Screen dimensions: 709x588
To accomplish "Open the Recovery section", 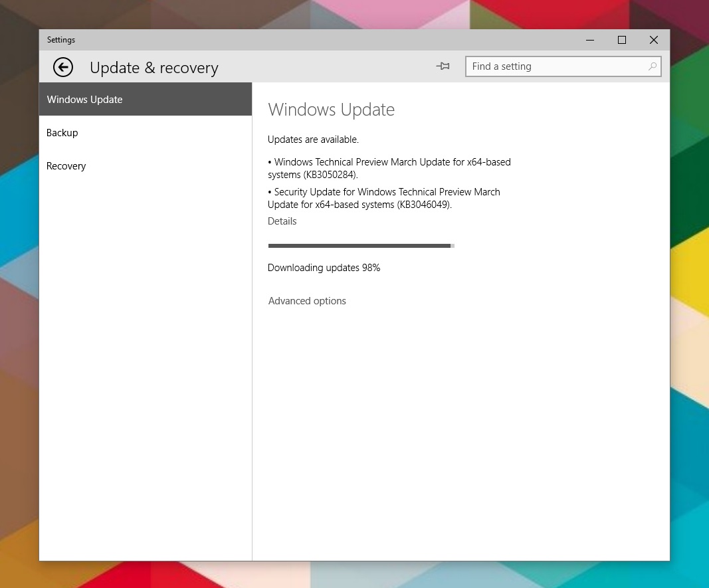I will pos(145,166).
